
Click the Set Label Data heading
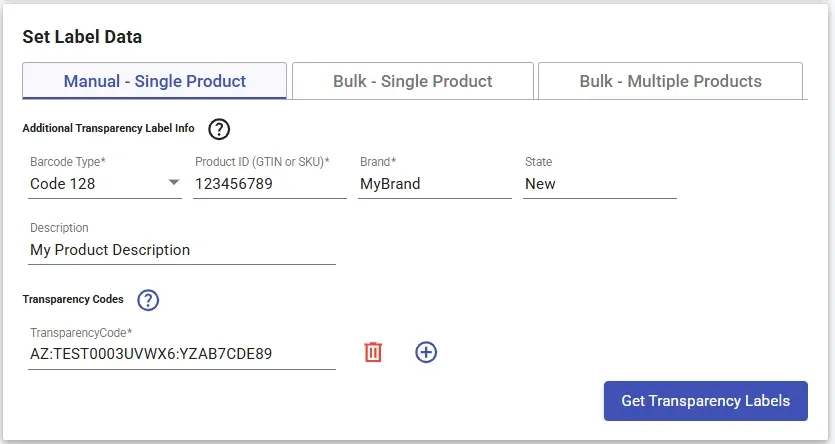tap(82, 37)
